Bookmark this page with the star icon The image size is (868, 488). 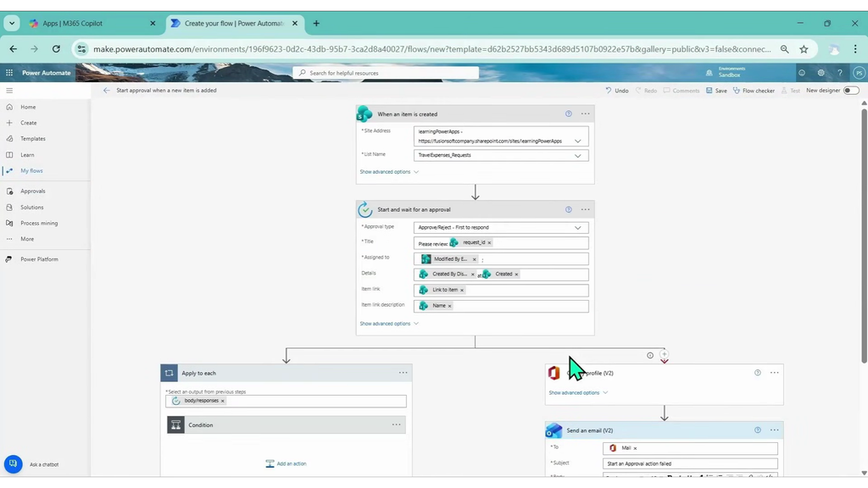[804, 49]
